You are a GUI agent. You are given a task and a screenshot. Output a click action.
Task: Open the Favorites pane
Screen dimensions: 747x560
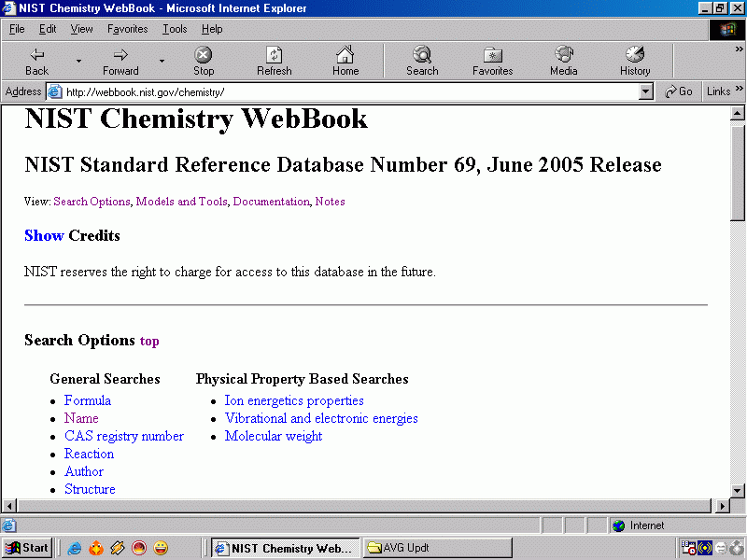point(493,61)
